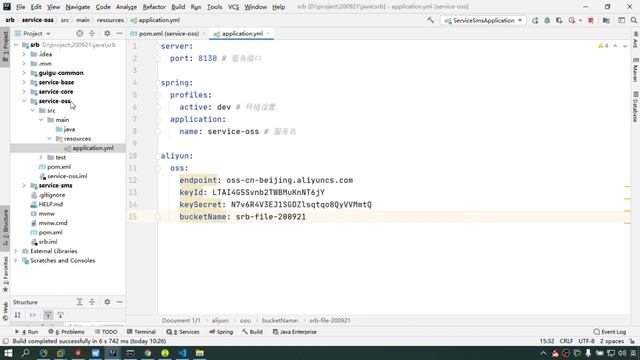Click locate-file target icon in Project panel
This screenshot has height=360, width=640.
coord(80,33)
